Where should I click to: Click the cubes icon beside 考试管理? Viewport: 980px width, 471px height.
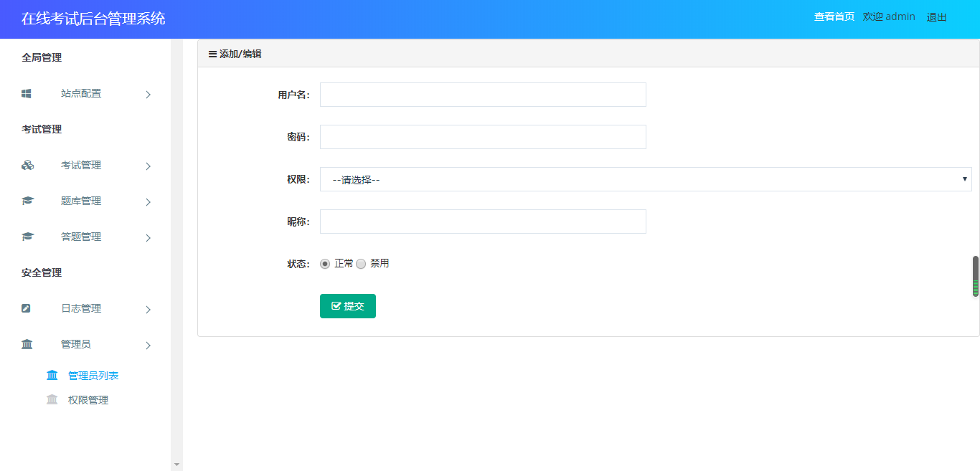pyautogui.click(x=27, y=165)
